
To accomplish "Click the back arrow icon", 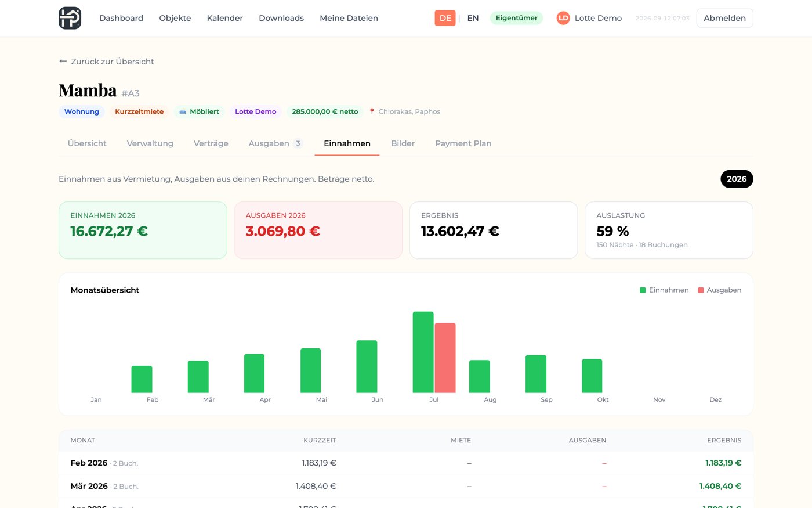I will click(63, 61).
